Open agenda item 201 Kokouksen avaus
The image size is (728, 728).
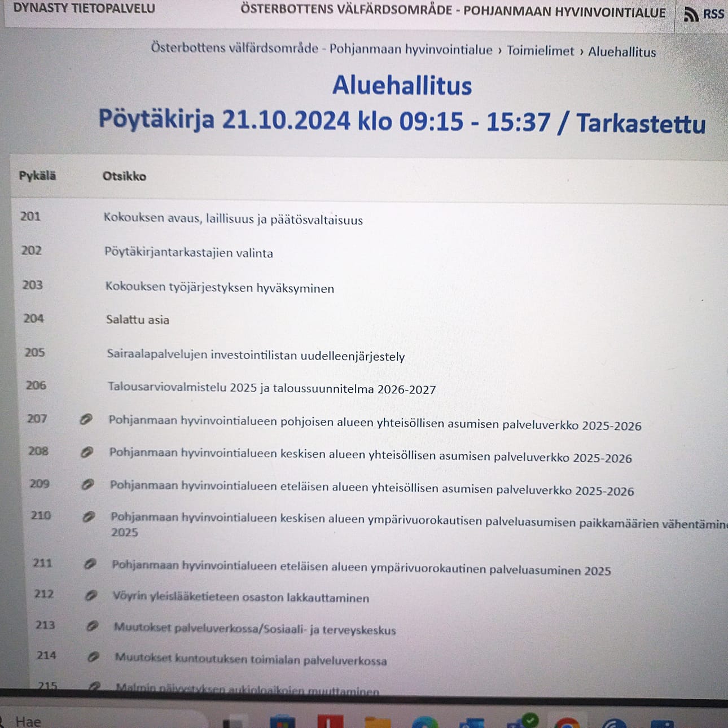point(234,220)
